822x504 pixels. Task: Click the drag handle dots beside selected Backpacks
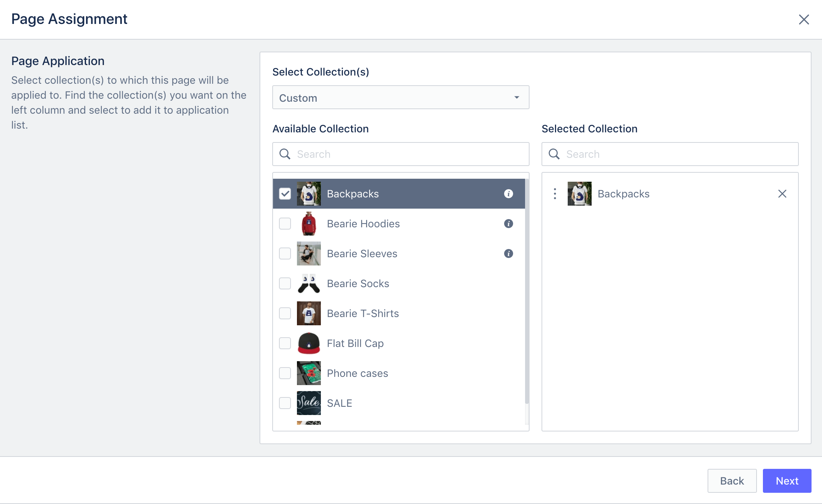pos(555,194)
